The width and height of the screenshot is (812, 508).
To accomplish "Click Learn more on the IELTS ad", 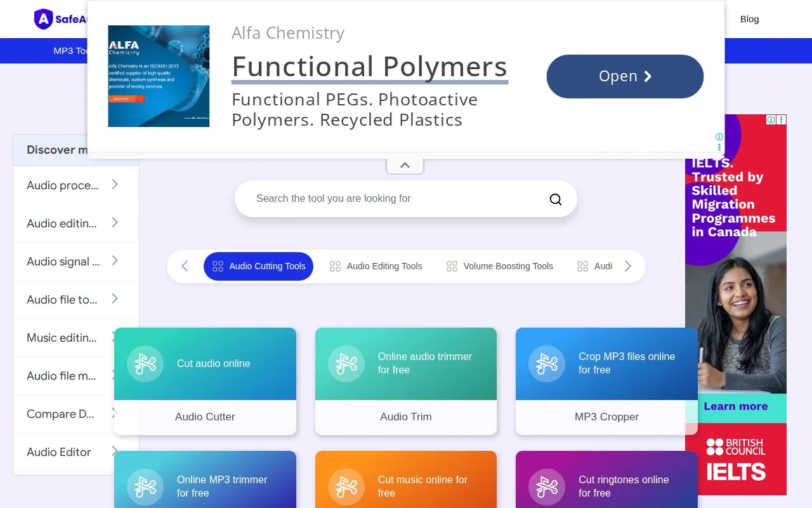I will point(736,406).
